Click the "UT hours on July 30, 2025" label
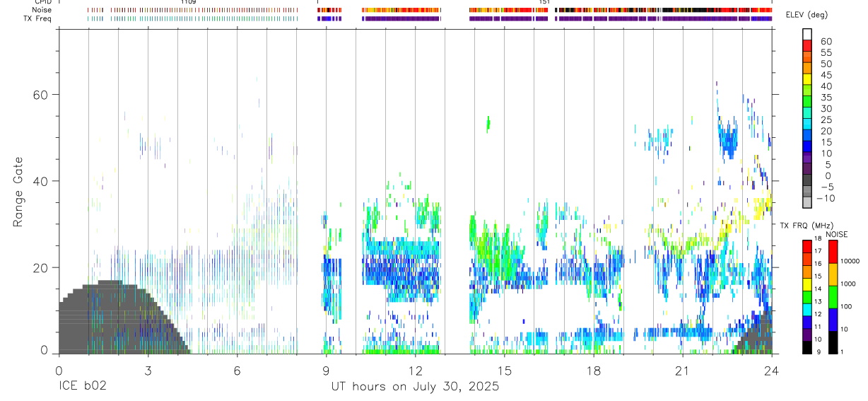868x401 pixels. click(x=415, y=387)
